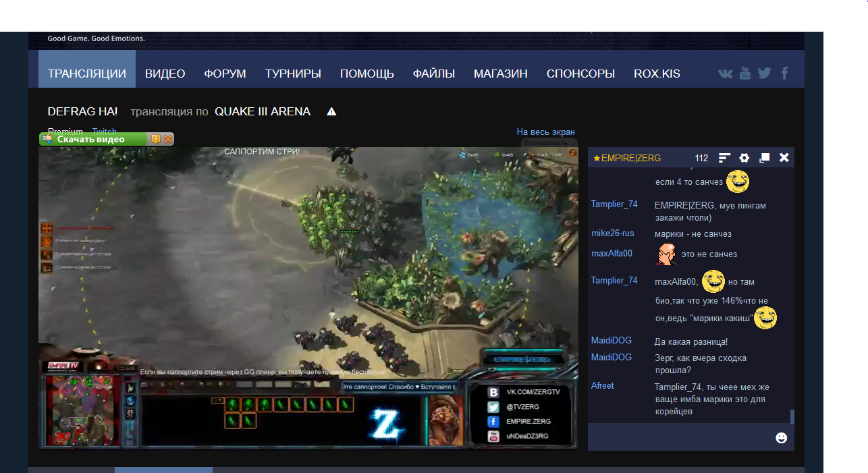Open the Twitter icon in header
The height and width of the screenshot is (473, 868).
[764, 73]
